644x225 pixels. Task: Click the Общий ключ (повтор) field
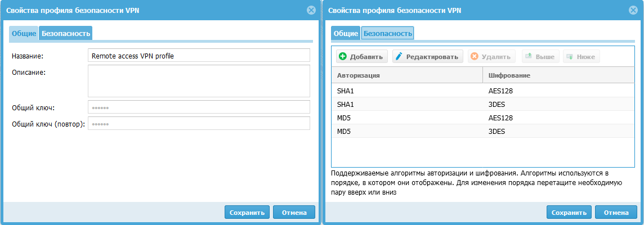click(x=199, y=123)
